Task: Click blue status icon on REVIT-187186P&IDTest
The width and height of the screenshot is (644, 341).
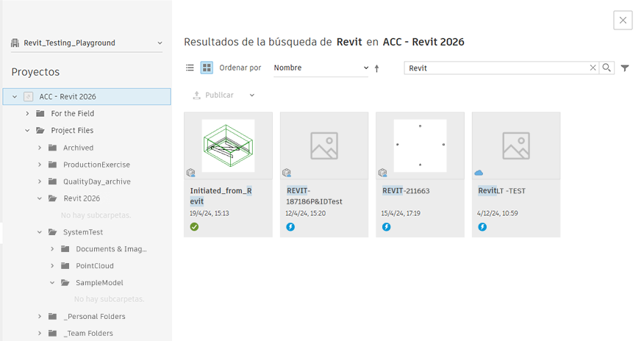Action: (290, 227)
